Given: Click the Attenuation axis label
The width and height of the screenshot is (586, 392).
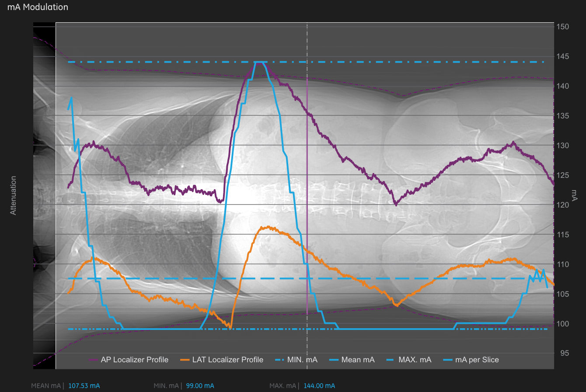Looking at the screenshot, I should pyautogui.click(x=13, y=195).
